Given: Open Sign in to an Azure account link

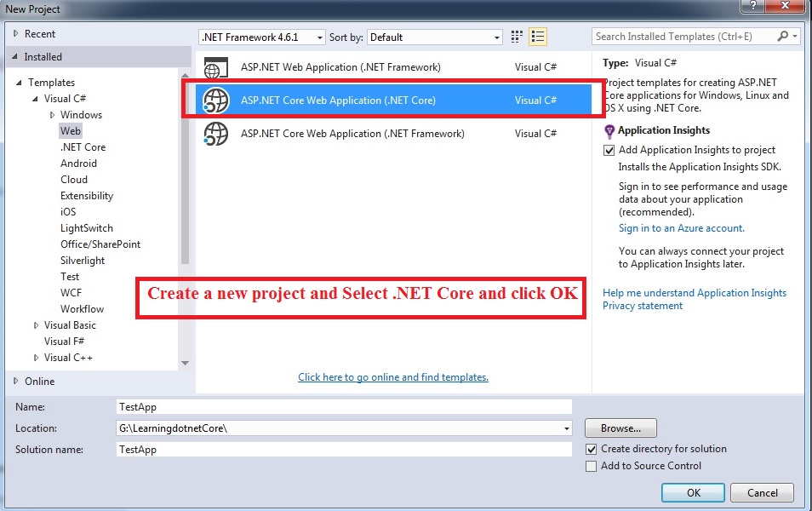Looking at the screenshot, I should click(x=682, y=228).
